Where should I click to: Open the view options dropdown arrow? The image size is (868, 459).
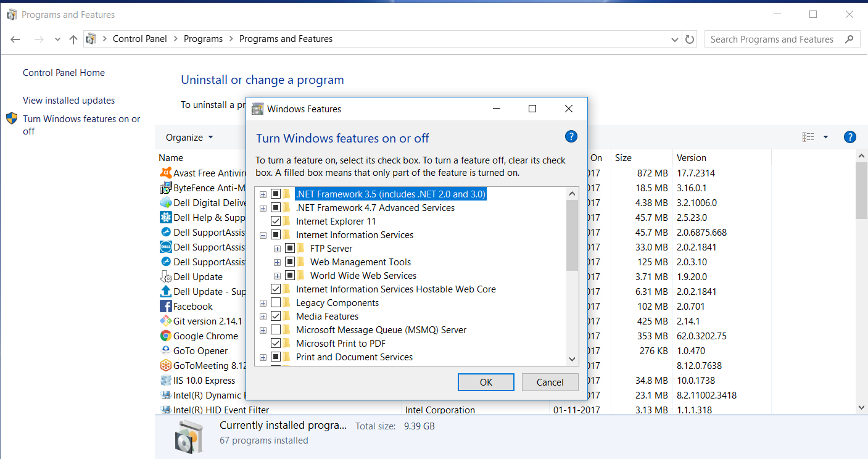click(825, 137)
